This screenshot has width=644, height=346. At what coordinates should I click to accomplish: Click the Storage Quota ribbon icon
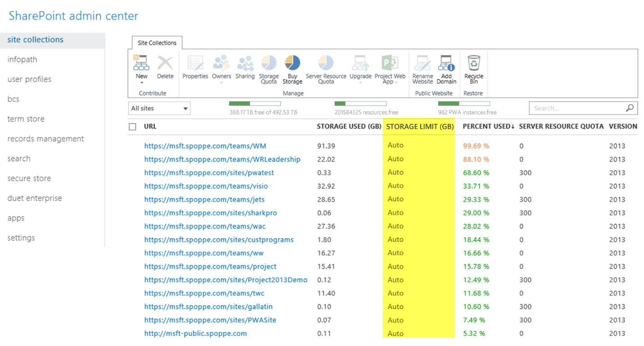(269, 70)
